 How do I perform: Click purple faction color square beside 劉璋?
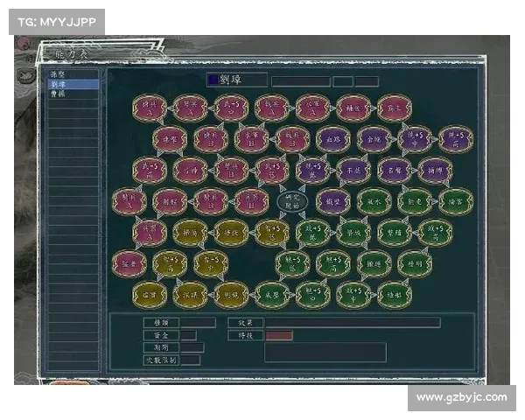click(213, 80)
